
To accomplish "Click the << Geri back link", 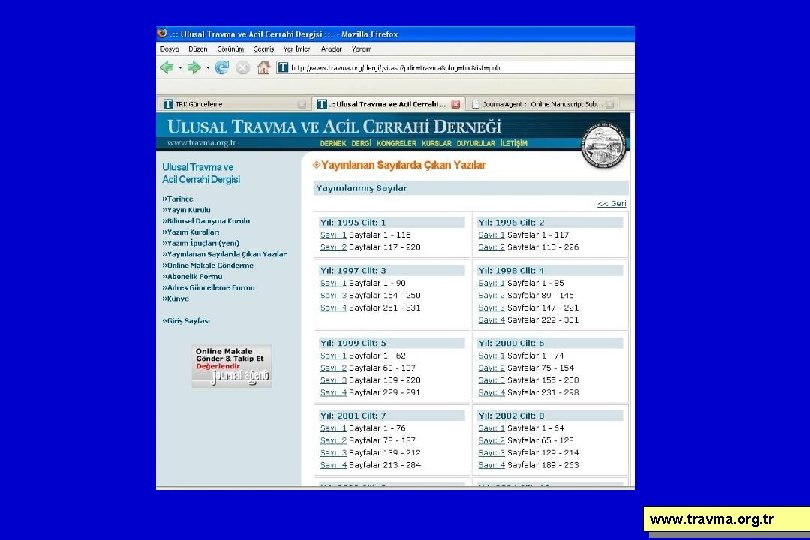I will pos(612,204).
